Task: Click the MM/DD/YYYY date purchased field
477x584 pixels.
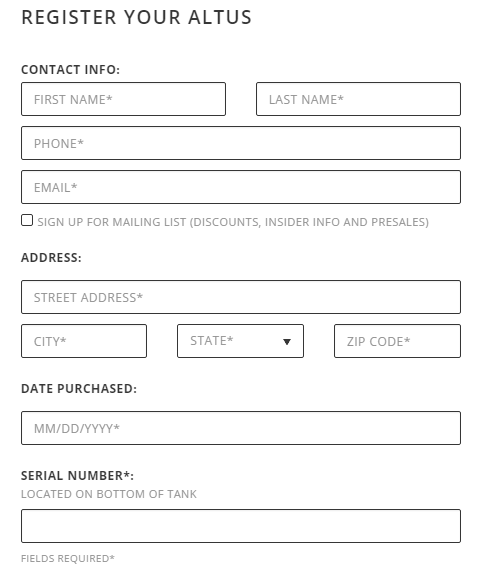Action: tap(241, 428)
